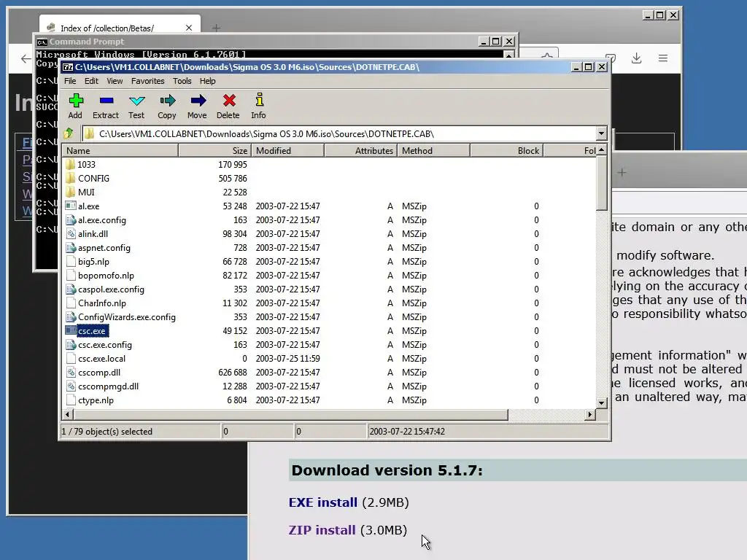Select the csc.exe file row
The image size is (747, 560).
(329, 330)
